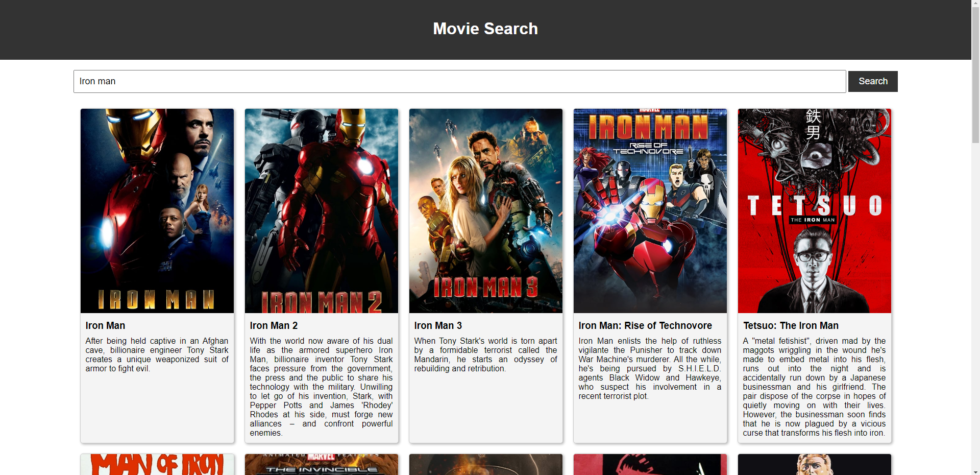Viewport: 980px width, 475px height.
Task: Select the "Iron Man 2" card title
Action: click(x=274, y=325)
